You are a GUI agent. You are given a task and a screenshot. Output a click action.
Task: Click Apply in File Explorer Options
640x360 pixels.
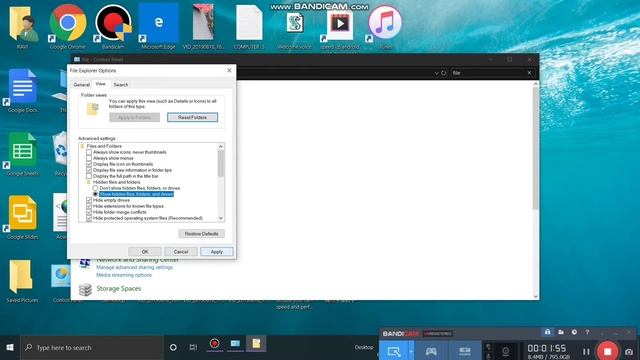coord(217,251)
